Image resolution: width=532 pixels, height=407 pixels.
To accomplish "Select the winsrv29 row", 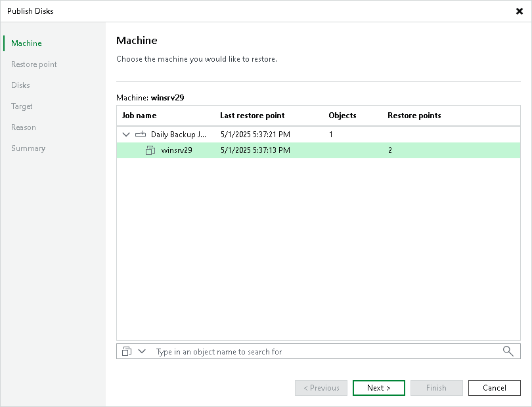I will tap(319, 150).
